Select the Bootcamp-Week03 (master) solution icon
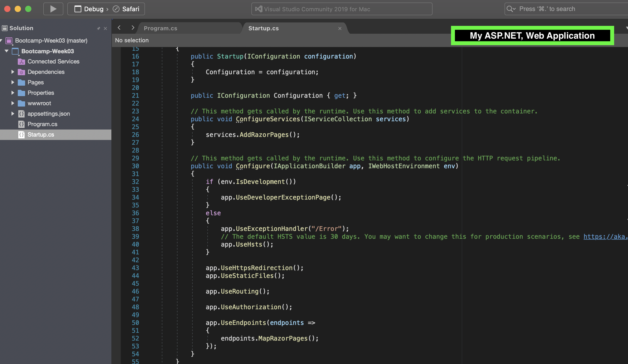The width and height of the screenshot is (628, 364). [x=9, y=40]
